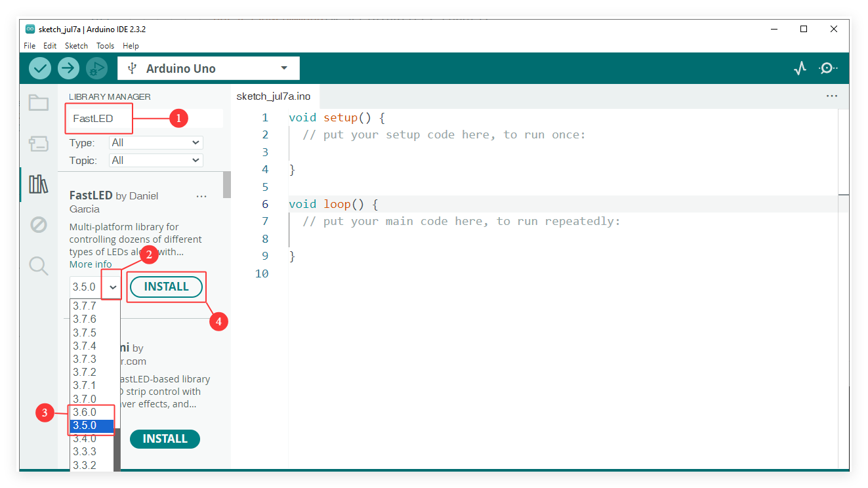
Task: Click the Upload arrow button
Action: pyautogui.click(x=68, y=68)
